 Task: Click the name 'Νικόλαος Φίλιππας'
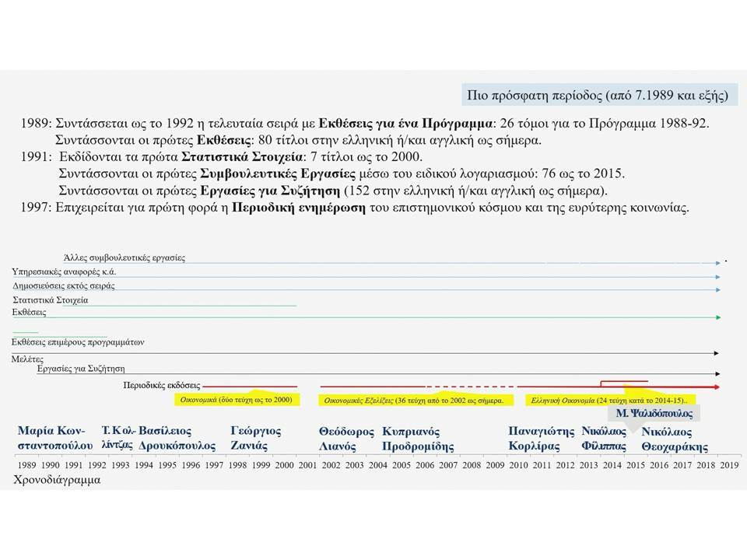coord(604,439)
